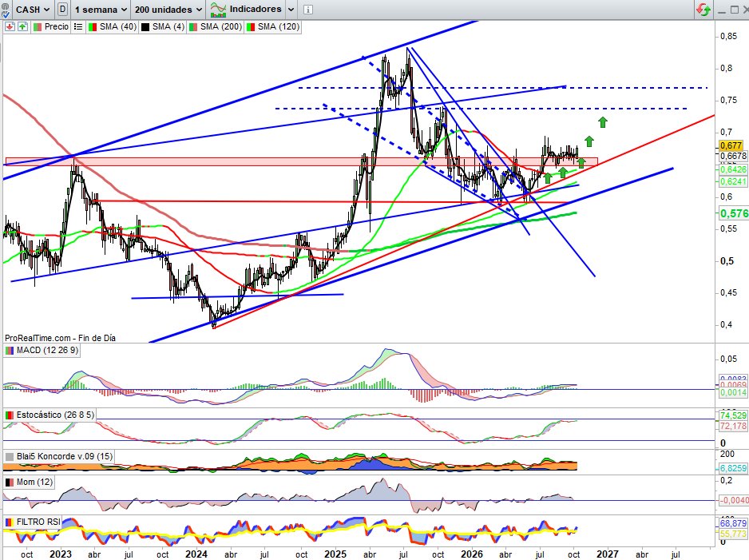Open the 200 unidades dropdown
749x560 pixels.
[x=168, y=10]
